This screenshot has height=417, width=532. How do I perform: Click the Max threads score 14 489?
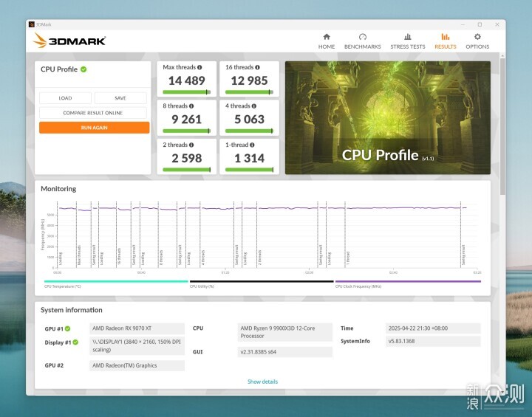(187, 80)
